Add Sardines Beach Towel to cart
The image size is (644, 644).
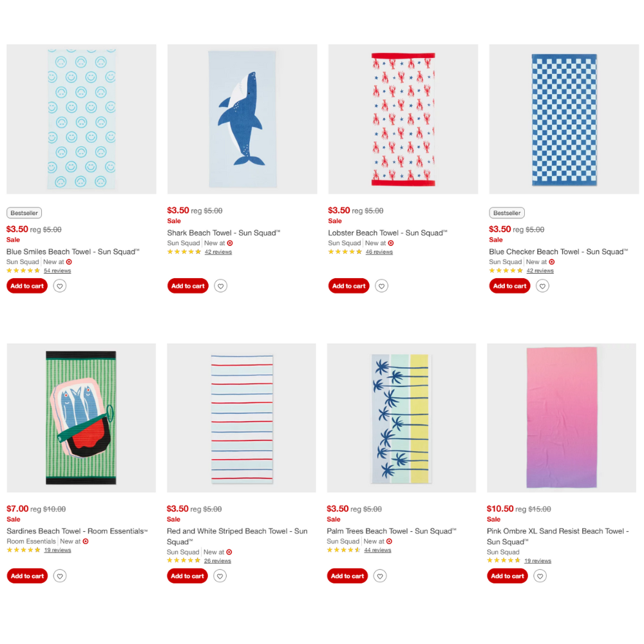pyautogui.click(x=27, y=576)
